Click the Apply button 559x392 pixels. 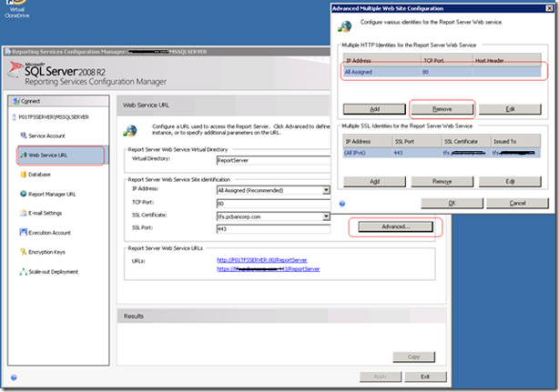[x=381, y=377]
